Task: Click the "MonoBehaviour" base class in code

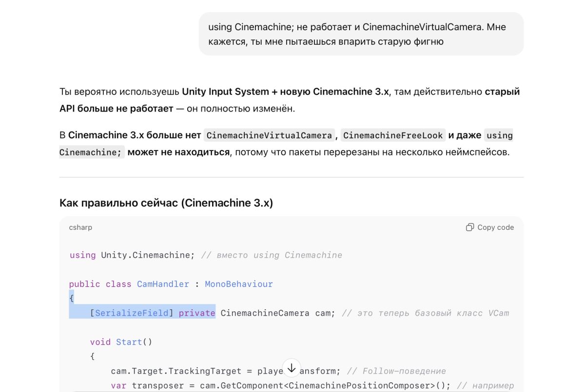Action: (x=238, y=284)
